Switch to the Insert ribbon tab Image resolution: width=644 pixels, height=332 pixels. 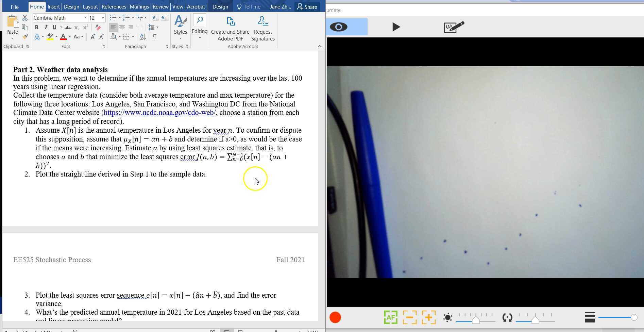point(53,6)
